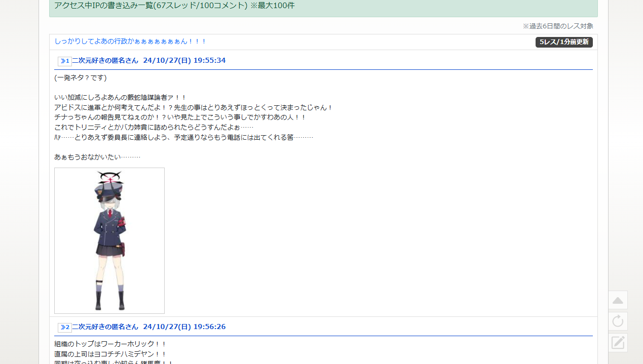643x364 pixels.
Task: Jump to page top with up-arrow icon
Action: pos(618,300)
